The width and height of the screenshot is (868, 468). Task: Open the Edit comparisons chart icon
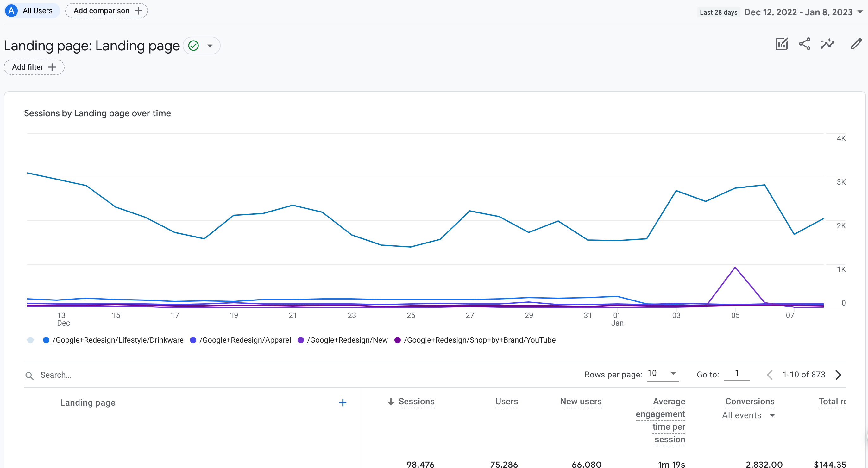coord(781,44)
